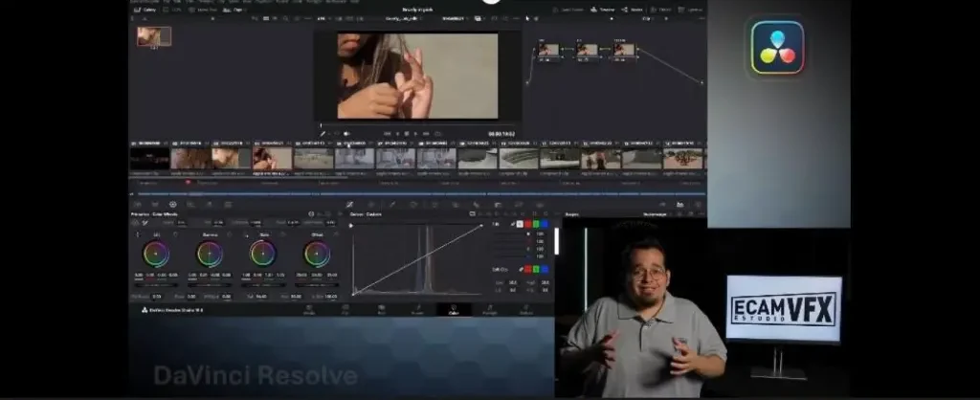The image size is (980, 400).
Task: Select the Color Wheels palette icon
Action: click(x=172, y=205)
